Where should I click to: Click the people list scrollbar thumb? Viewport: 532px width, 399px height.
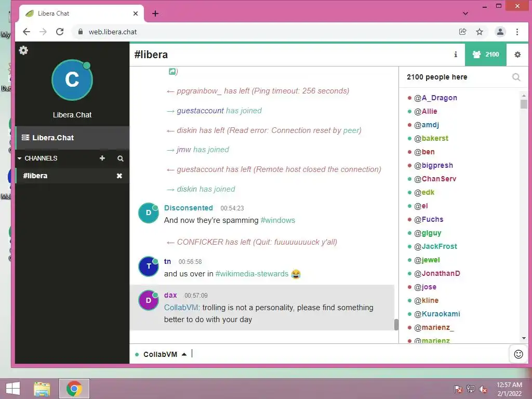pyautogui.click(x=524, y=103)
